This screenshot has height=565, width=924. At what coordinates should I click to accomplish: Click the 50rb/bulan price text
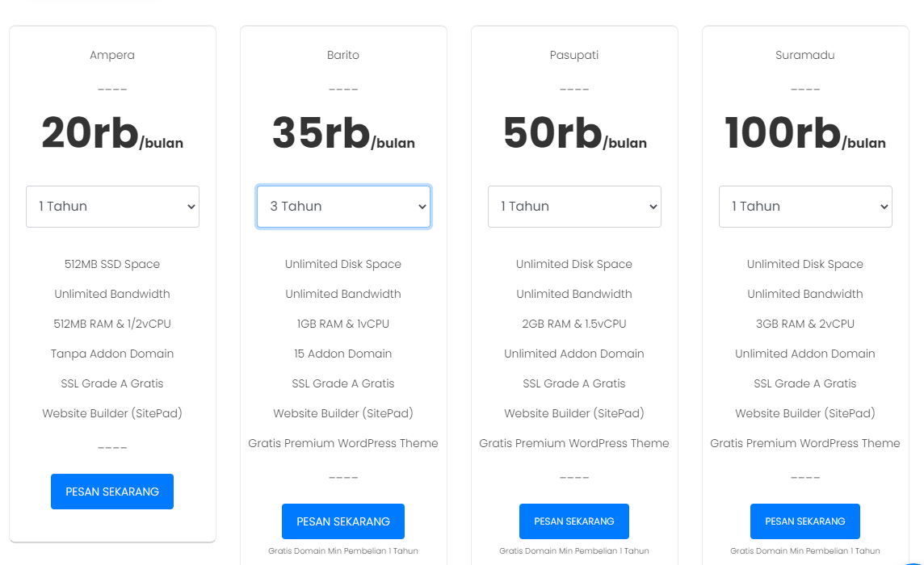point(574,134)
